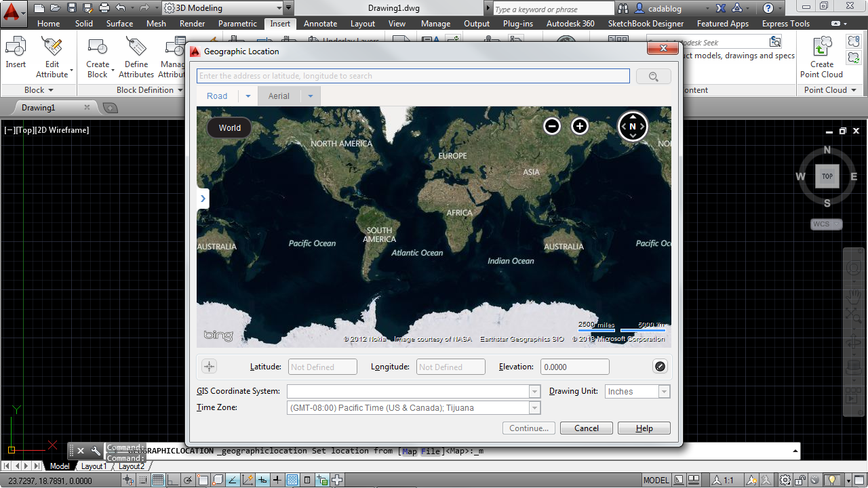Viewport: 868px width, 488px height.
Task: Open the GIS Coordinate System dropdown
Action: pyautogui.click(x=535, y=392)
